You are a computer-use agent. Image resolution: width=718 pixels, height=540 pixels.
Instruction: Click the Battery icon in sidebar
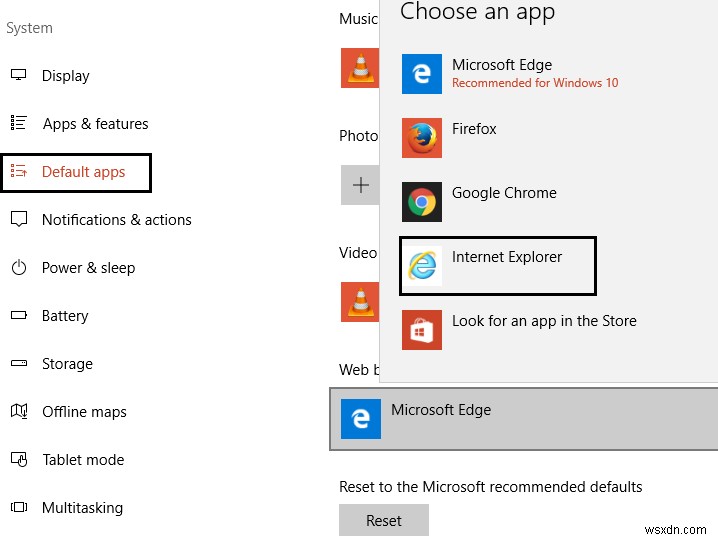(18, 316)
